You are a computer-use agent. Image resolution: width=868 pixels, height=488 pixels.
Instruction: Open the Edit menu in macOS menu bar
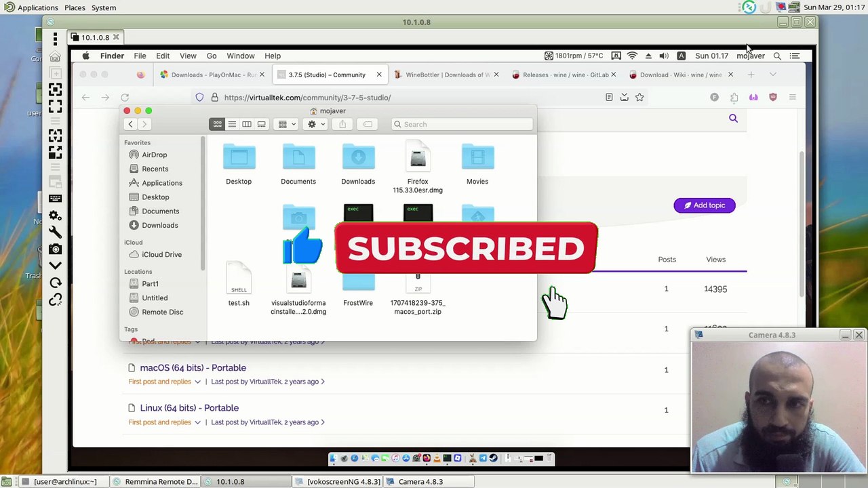click(x=163, y=56)
